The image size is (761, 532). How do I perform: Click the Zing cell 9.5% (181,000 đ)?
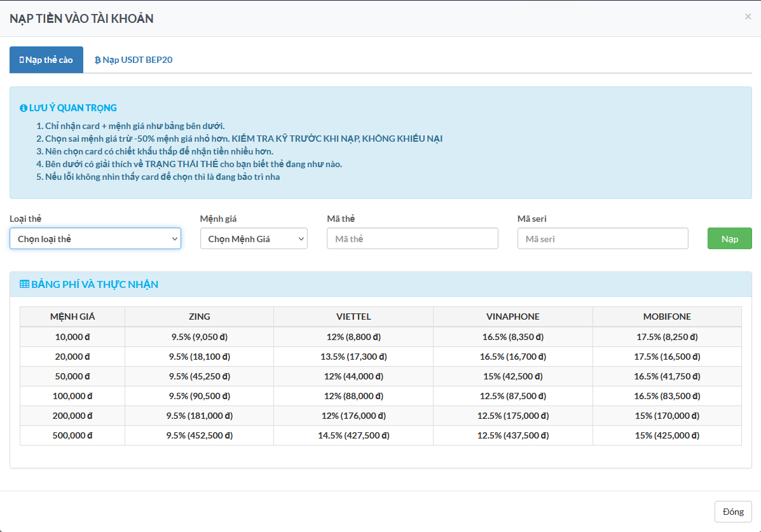tap(200, 416)
